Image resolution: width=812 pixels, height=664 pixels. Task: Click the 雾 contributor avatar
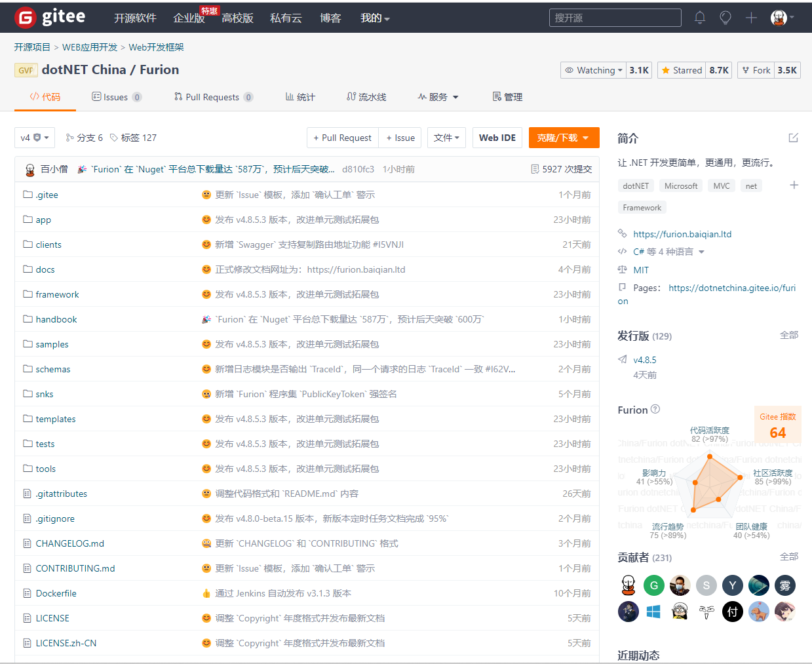[785, 585]
